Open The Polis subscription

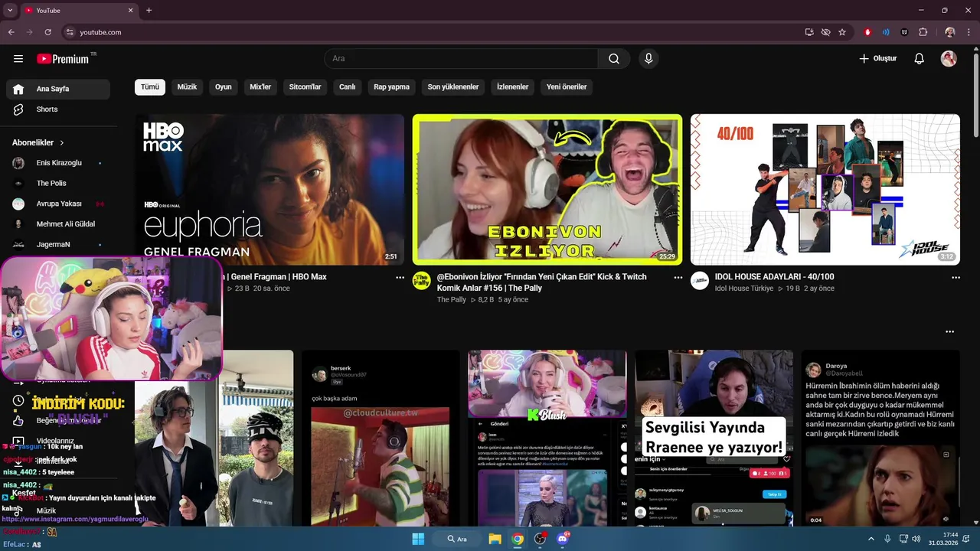point(58,184)
